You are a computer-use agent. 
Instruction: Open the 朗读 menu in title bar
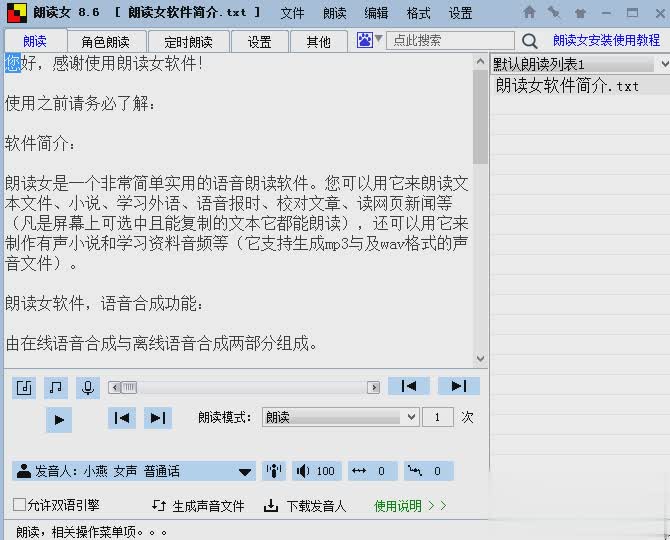coord(335,13)
